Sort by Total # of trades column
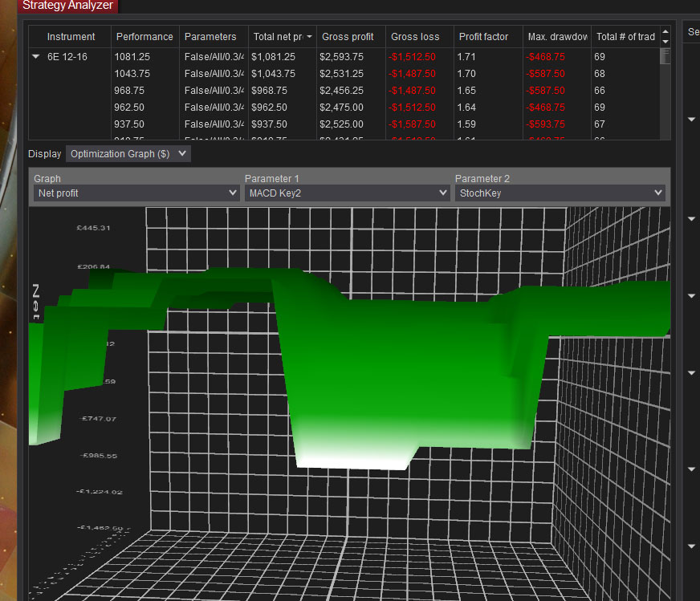The width and height of the screenshot is (700, 601). point(625,37)
